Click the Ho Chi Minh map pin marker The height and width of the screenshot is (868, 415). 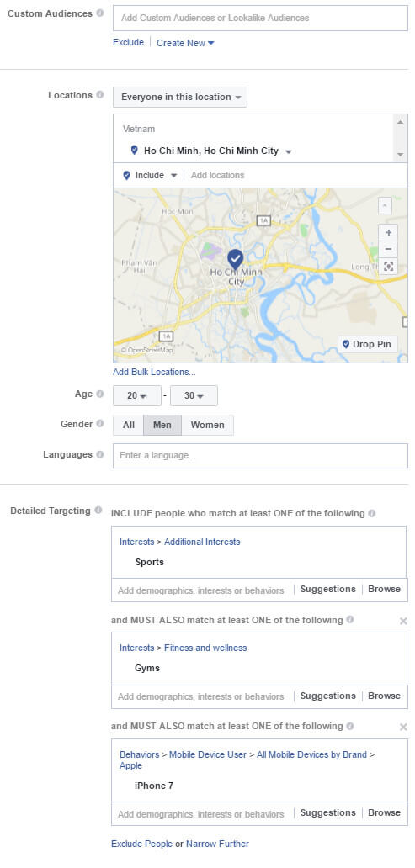pyautogui.click(x=236, y=259)
